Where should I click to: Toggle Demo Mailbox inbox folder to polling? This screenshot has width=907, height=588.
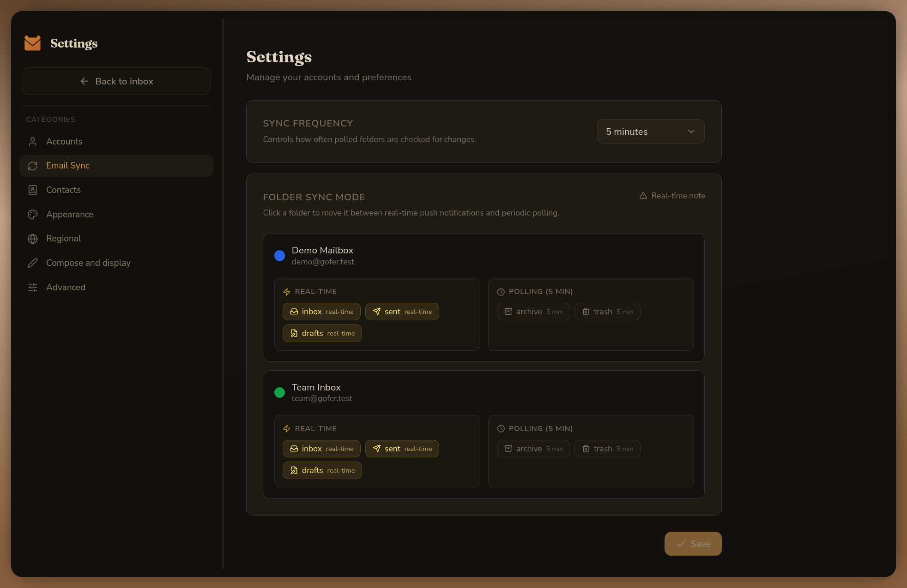coord(321,312)
